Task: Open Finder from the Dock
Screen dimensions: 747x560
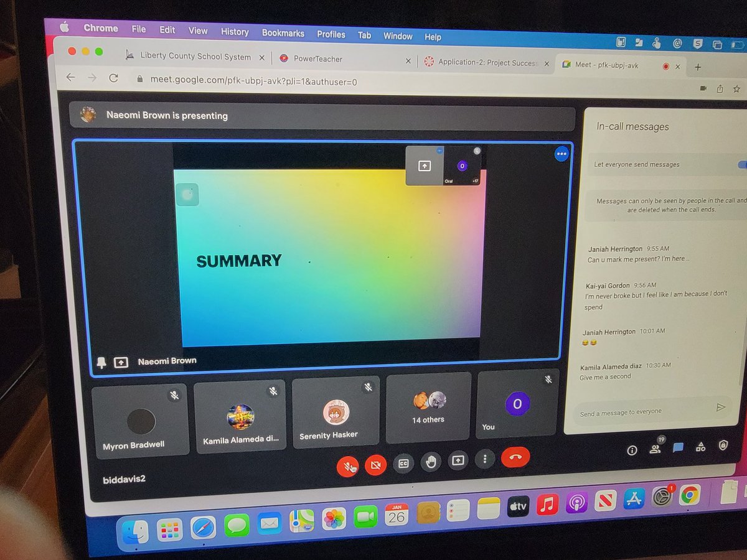Action: pyautogui.click(x=135, y=532)
